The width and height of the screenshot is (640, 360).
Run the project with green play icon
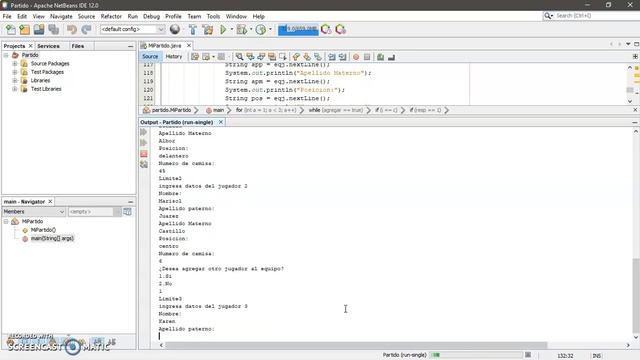pos(223,29)
